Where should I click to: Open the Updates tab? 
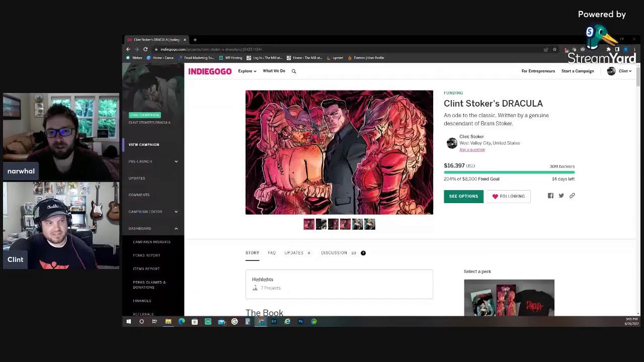point(294,253)
